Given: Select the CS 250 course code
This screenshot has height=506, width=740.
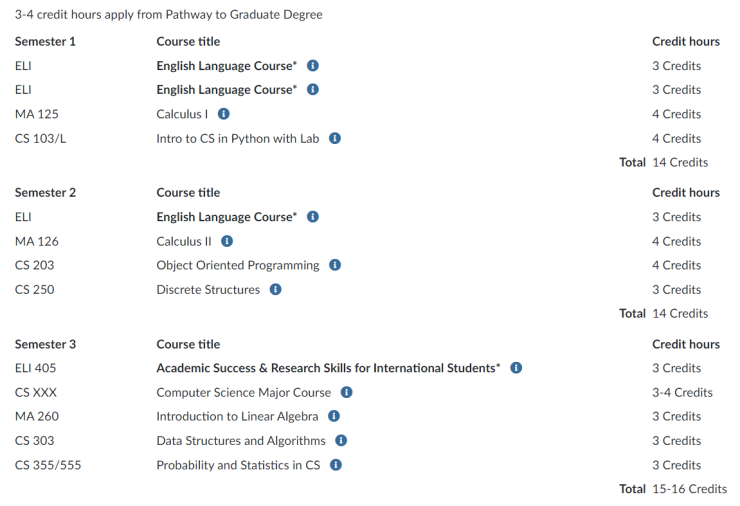Looking at the screenshot, I should [x=35, y=290].
